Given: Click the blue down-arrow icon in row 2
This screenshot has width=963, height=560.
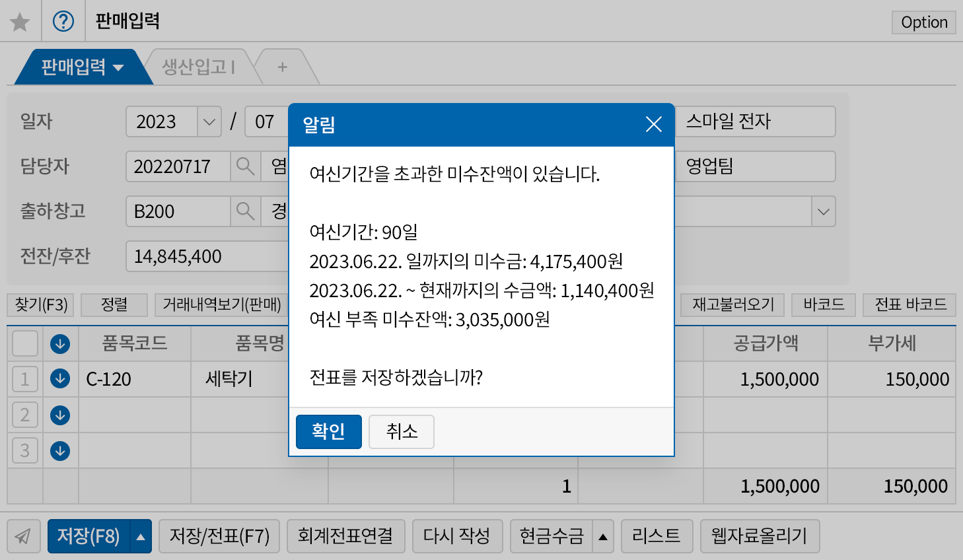Looking at the screenshot, I should click(60, 415).
